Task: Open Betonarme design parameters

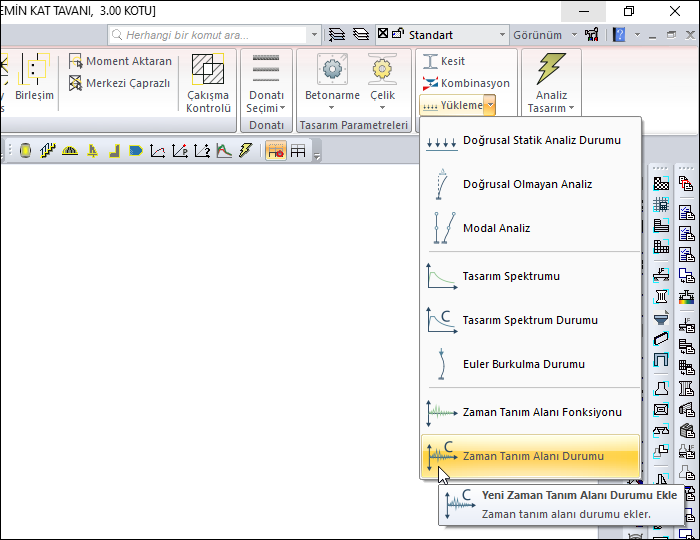Action: (x=332, y=81)
